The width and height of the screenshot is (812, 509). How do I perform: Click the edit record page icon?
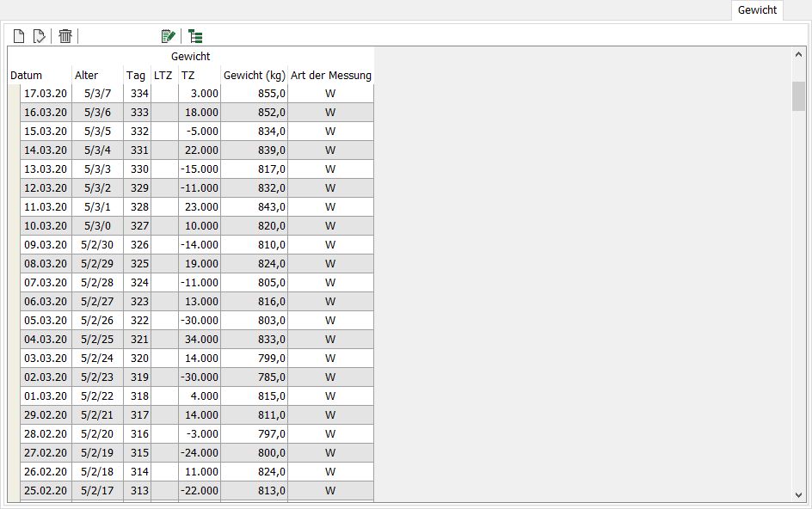39,36
